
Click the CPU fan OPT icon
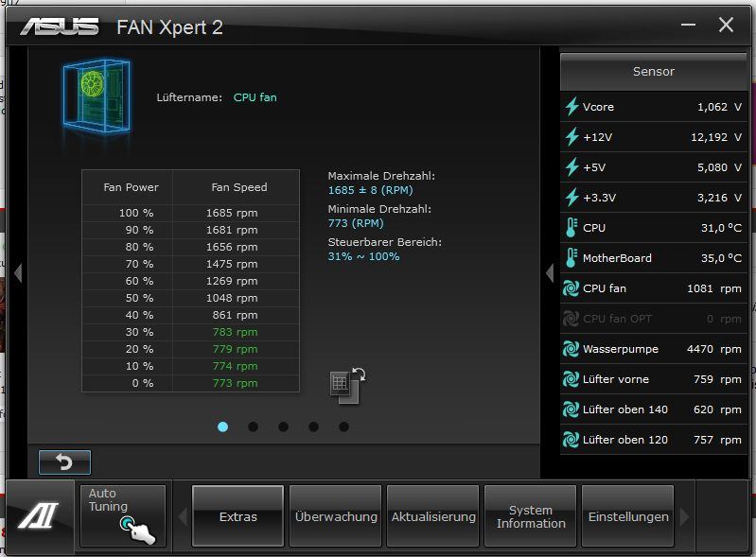tap(571, 319)
